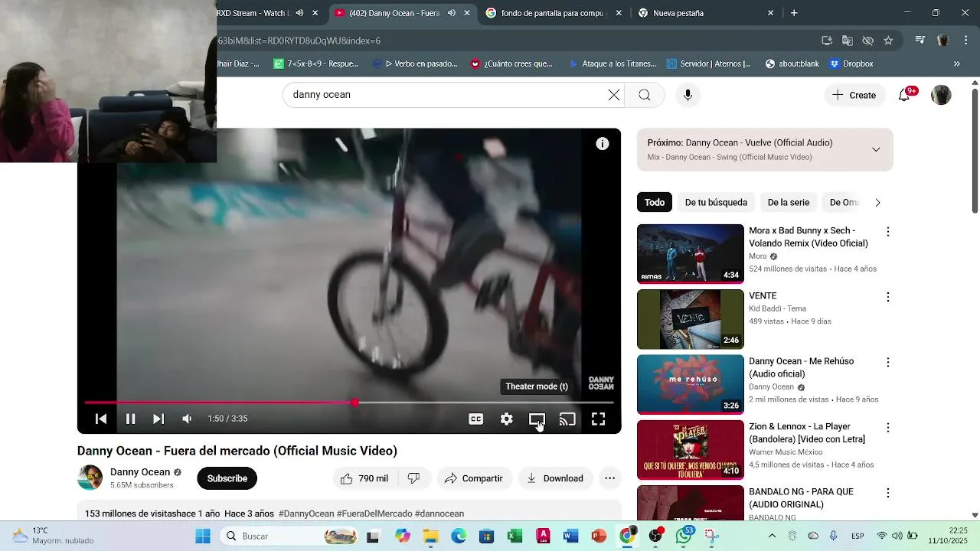
Task: Switch to fondo de pantalla browser tab
Action: (553, 13)
